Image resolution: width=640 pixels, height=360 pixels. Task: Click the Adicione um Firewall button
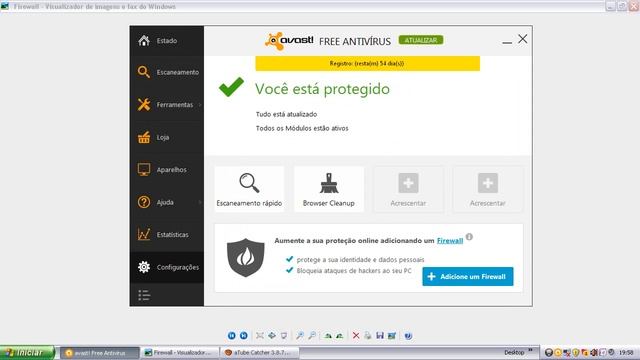point(468,277)
